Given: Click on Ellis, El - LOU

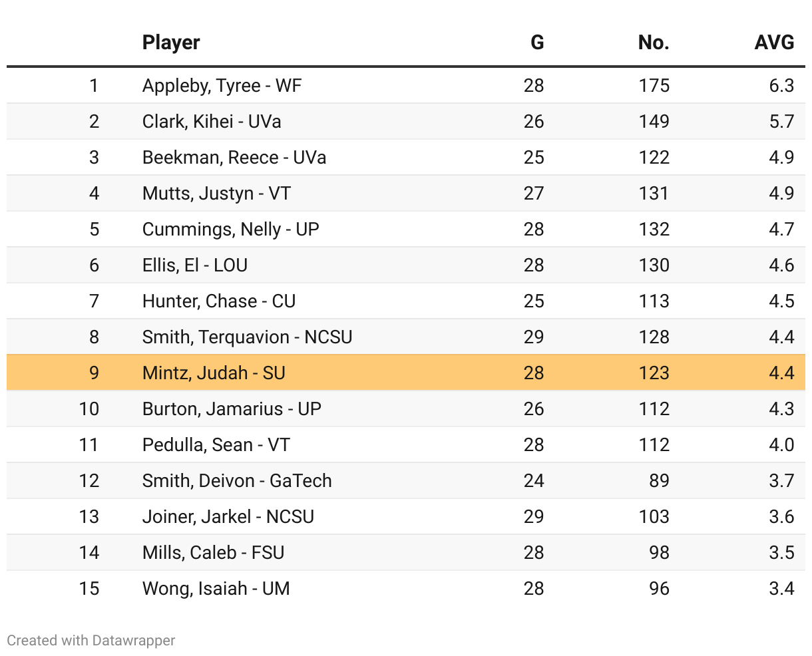Looking at the screenshot, I should 195,265.
